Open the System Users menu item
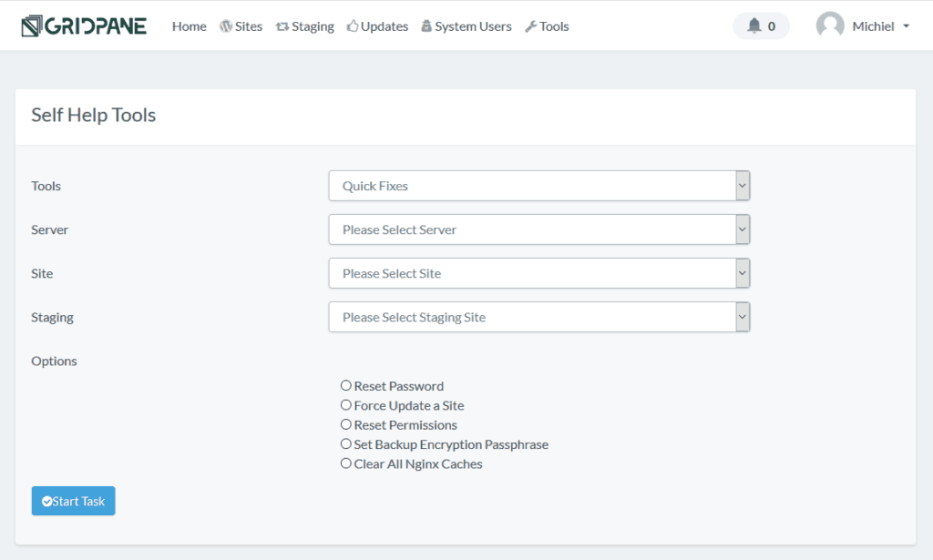Viewport: 933px width, 560px height. point(466,26)
